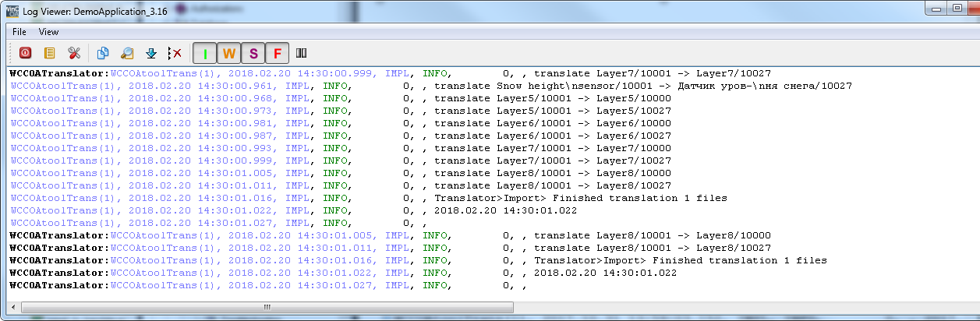Open the yellow log file list icon

click(49, 53)
